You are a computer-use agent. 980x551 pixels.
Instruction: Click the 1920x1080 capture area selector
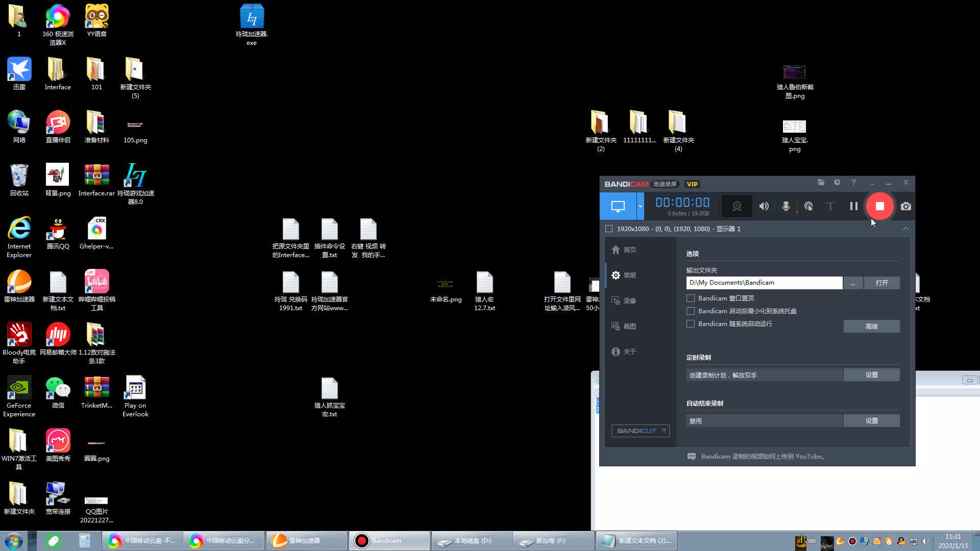pyautogui.click(x=678, y=229)
